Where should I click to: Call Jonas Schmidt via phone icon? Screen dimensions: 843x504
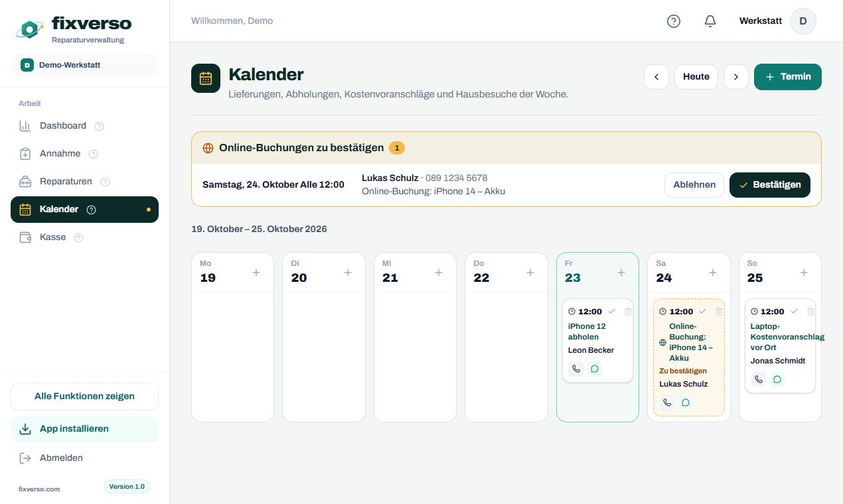click(x=759, y=379)
